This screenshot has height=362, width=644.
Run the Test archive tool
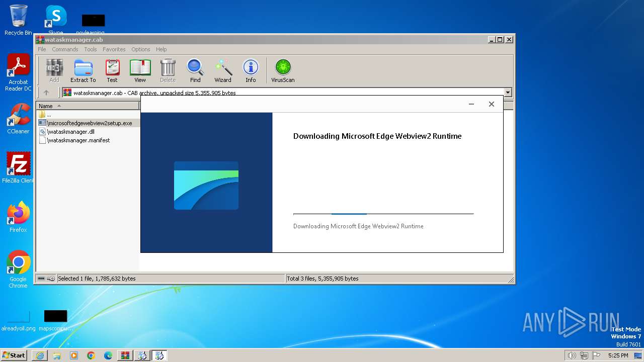click(x=112, y=71)
